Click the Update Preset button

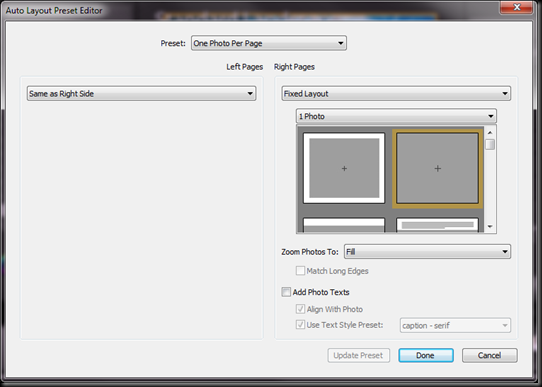[x=358, y=356]
